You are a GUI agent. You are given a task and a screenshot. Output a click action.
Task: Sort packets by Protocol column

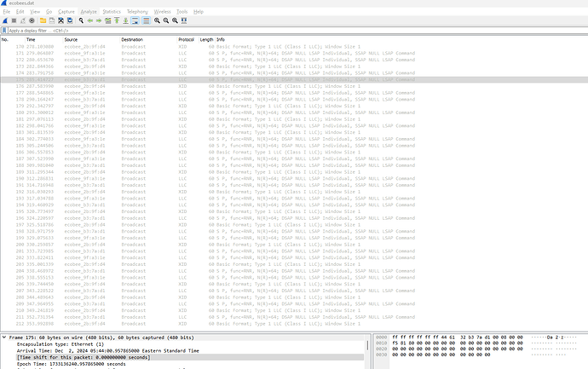coord(187,39)
